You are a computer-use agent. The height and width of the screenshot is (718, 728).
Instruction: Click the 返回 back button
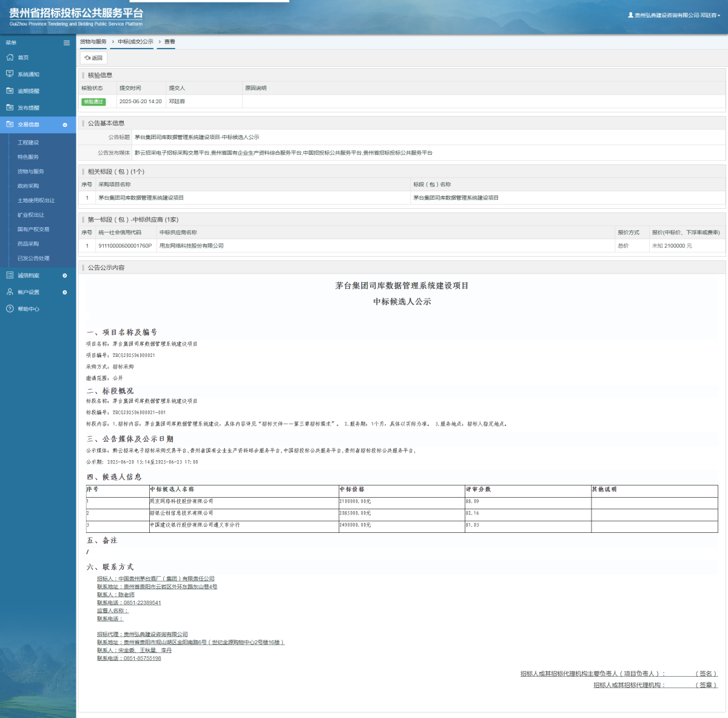pyautogui.click(x=93, y=58)
